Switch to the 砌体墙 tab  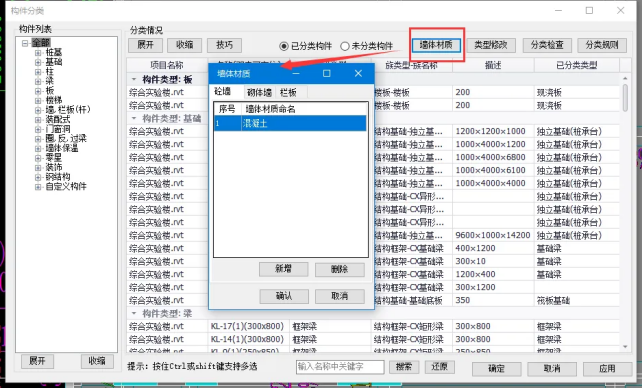[x=259, y=92]
